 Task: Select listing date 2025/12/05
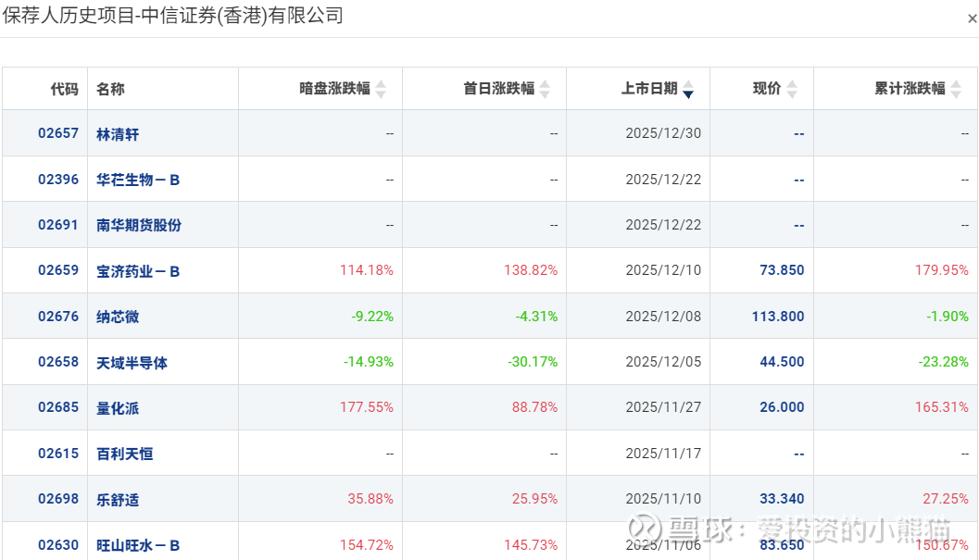click(x=663, y=362)
